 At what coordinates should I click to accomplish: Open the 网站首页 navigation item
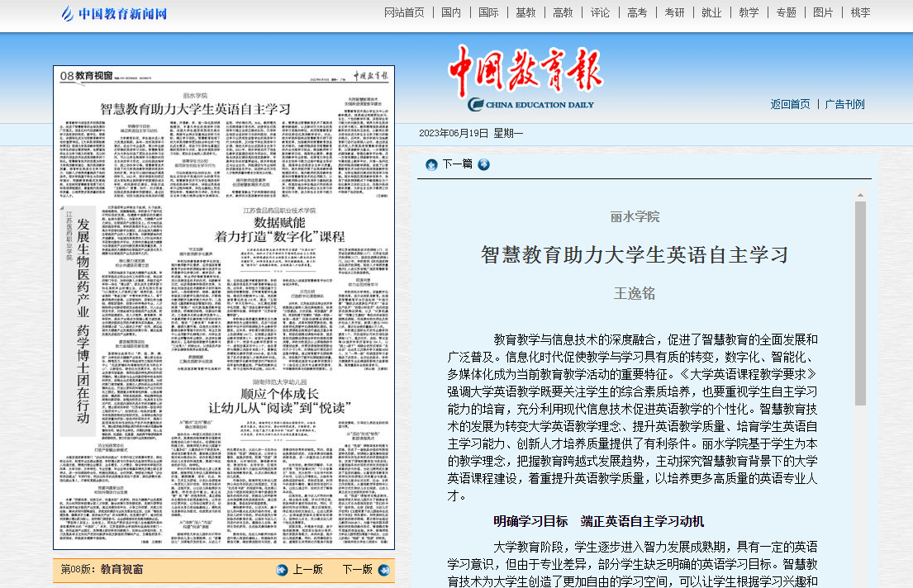(x=404, y=12)
